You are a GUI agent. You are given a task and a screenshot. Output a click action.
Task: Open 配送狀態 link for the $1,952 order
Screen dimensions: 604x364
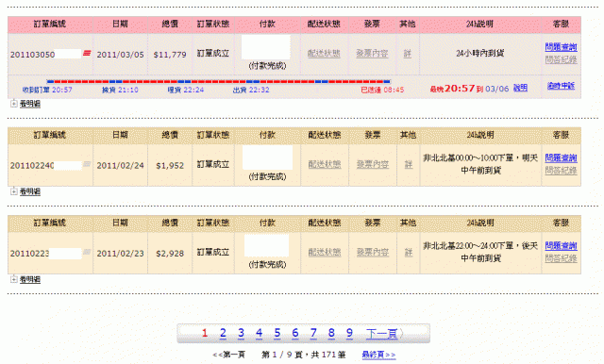[x=325, y=165]
